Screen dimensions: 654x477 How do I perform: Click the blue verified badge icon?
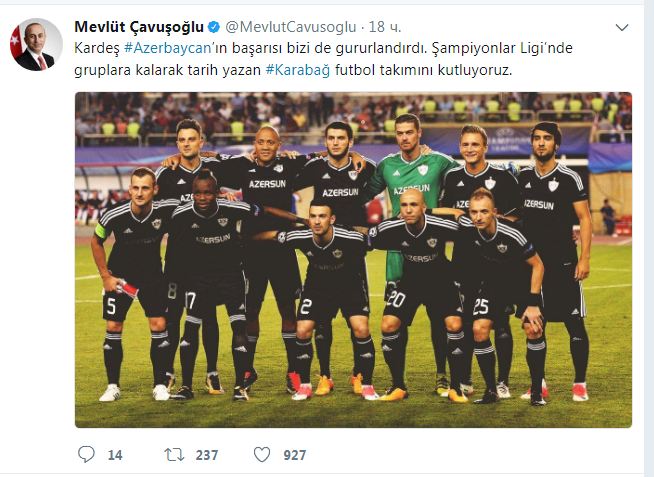click(214, 27)
